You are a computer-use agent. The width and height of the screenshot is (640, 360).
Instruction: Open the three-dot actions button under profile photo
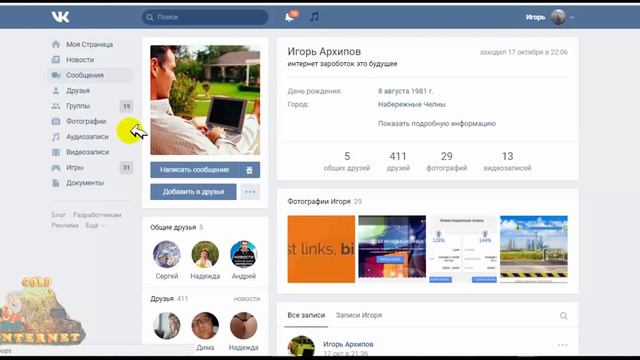coord(250,192)
